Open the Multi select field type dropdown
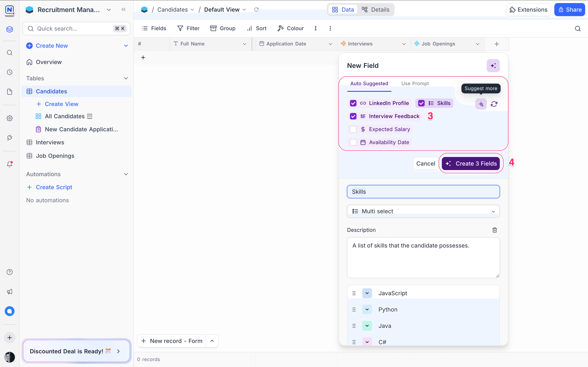 [423, 211]
